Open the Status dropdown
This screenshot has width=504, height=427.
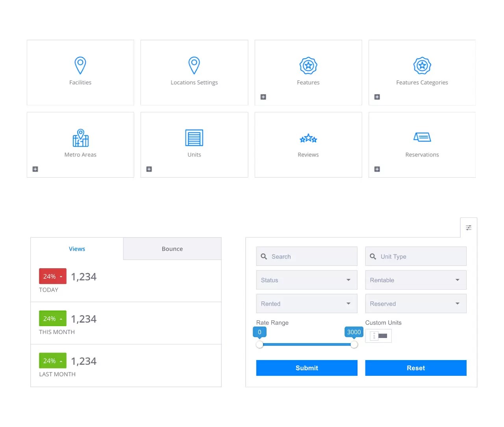coord(307,280)
